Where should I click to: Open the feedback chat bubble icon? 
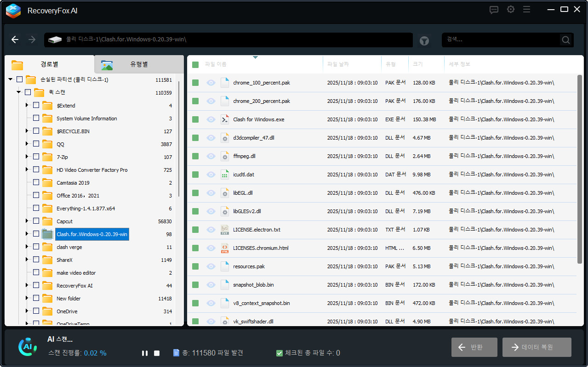pos(494,10)
